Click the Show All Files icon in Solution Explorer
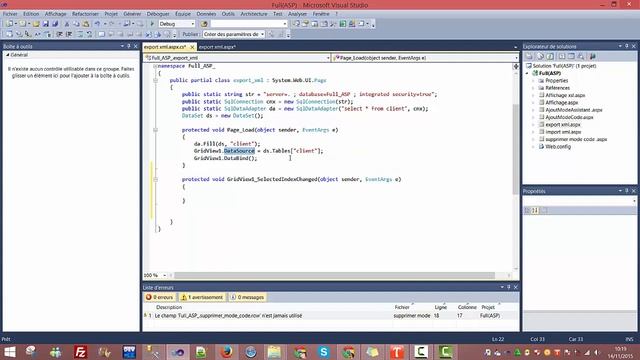 coord(540,56)
